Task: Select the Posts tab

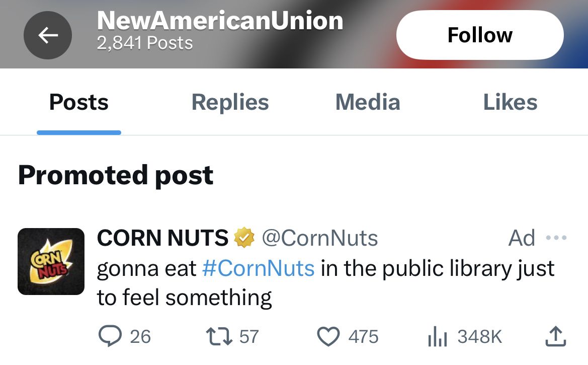Action: [x=78, y=102]
